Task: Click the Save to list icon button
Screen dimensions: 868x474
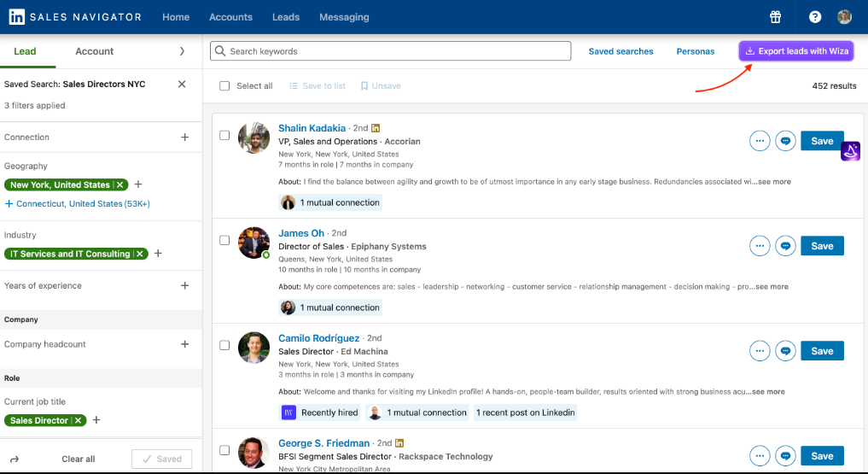Action: tap(317, 85)
